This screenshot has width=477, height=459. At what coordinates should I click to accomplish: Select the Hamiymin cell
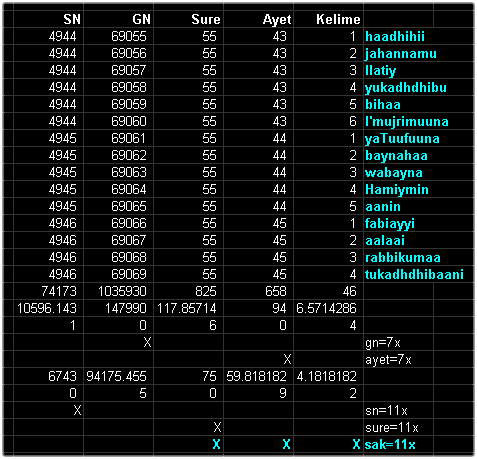click(418, 189)
